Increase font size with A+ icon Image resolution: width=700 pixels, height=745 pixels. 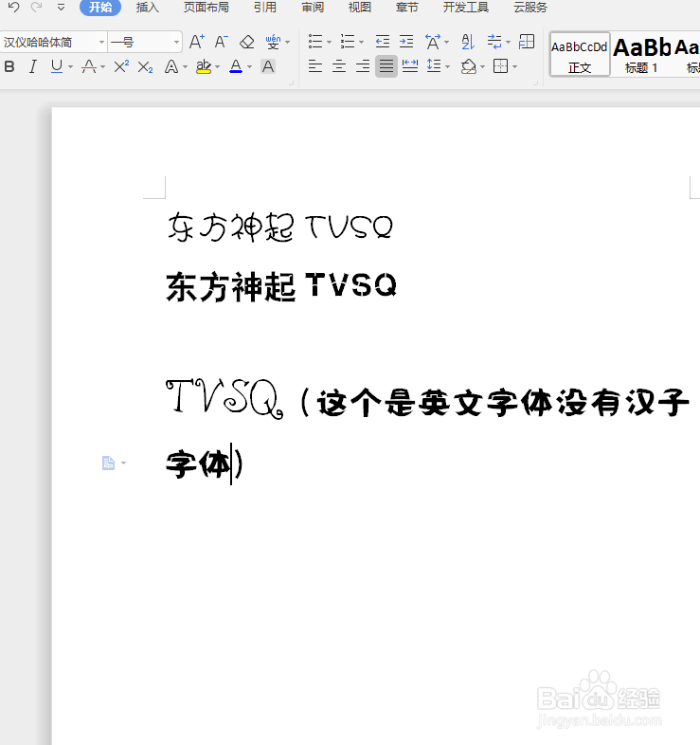point(197,42)
